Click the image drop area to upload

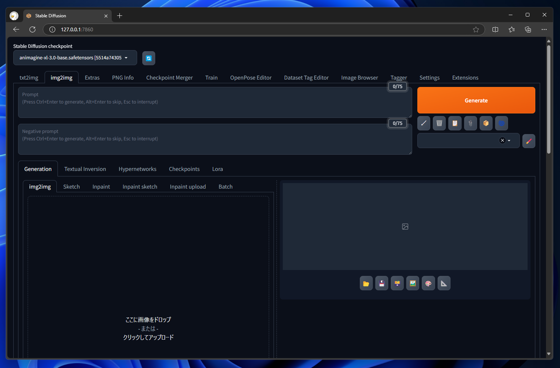pos(148,277)
